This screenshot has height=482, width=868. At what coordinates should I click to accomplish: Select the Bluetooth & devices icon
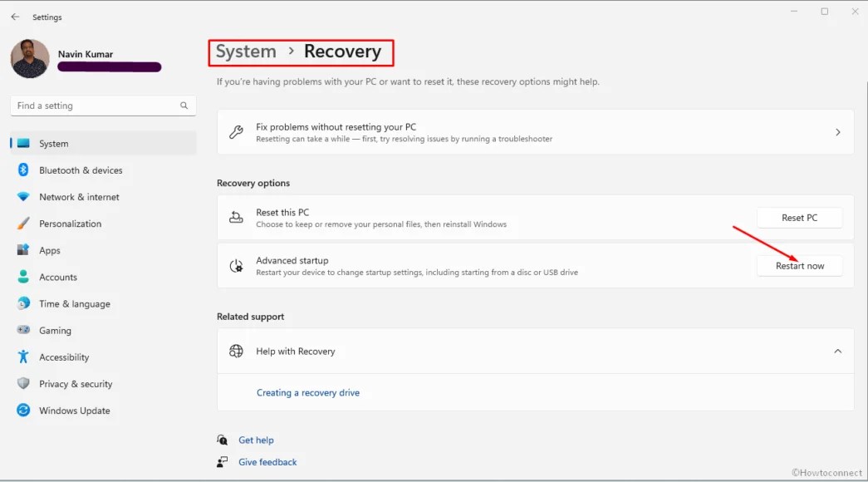22,170
